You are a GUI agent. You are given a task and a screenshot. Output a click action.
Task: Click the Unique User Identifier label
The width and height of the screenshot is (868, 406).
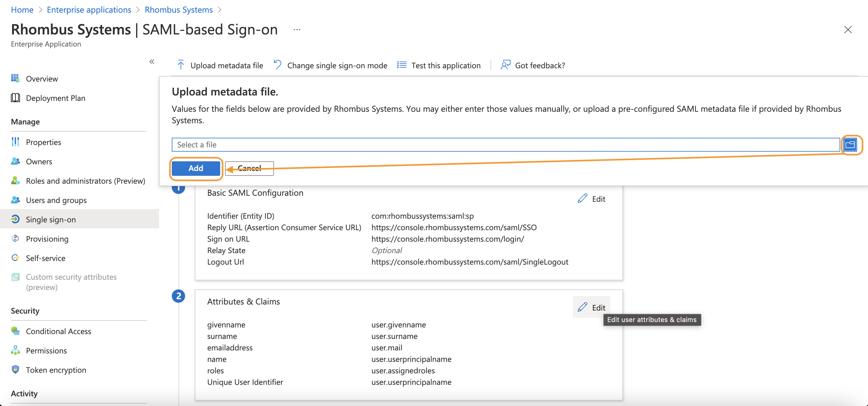(x=245, y=382)
